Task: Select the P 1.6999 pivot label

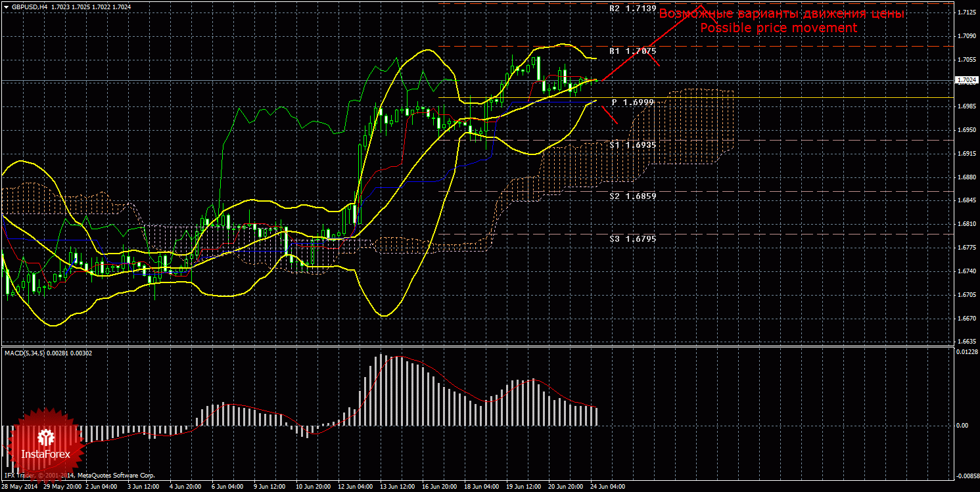Action: pyautogui.click(x=632, y=102)
